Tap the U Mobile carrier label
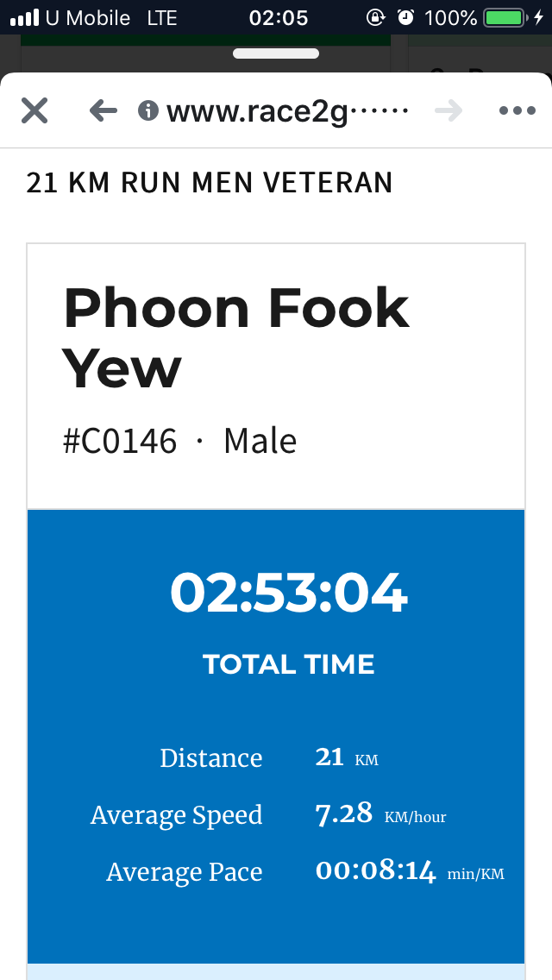Image resolution: width=552 pixels, height=980 pixels. point(87,17)
